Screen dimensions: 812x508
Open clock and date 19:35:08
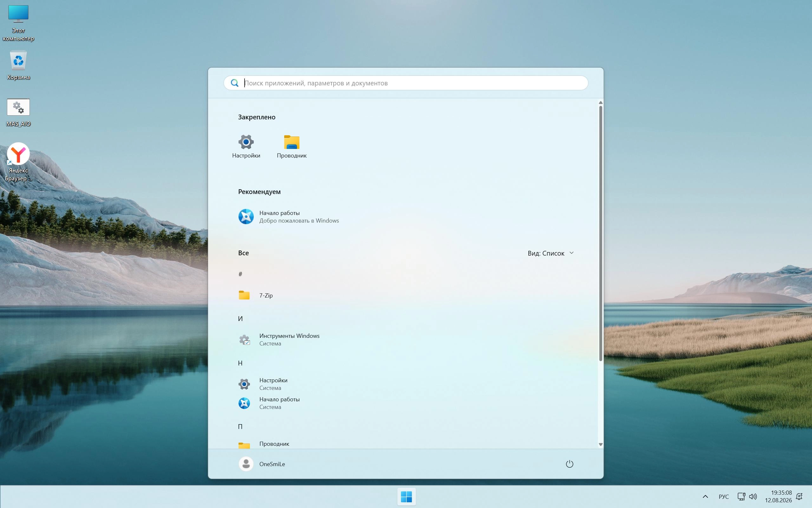tap(778, 497)
